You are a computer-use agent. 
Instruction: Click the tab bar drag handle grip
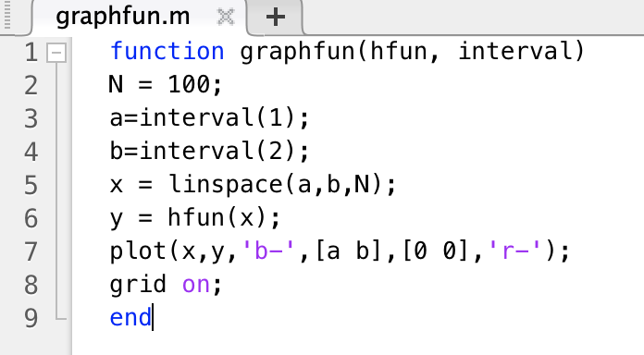tap(7, 15)
